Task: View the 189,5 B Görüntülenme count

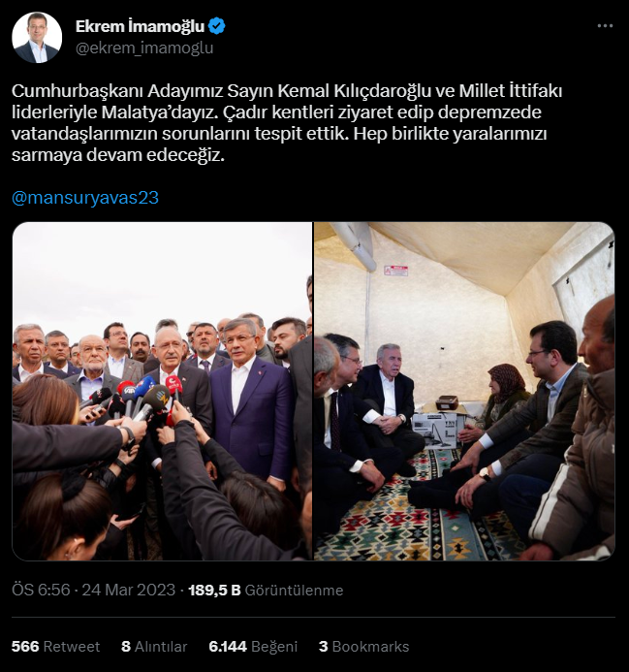Action: click(x=266, y=590)
